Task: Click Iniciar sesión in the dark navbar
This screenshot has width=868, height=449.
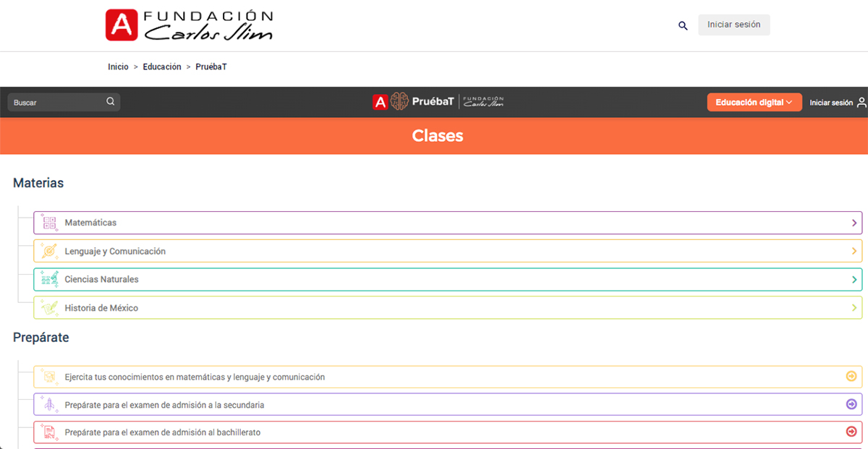Action: tap(830, 103)
